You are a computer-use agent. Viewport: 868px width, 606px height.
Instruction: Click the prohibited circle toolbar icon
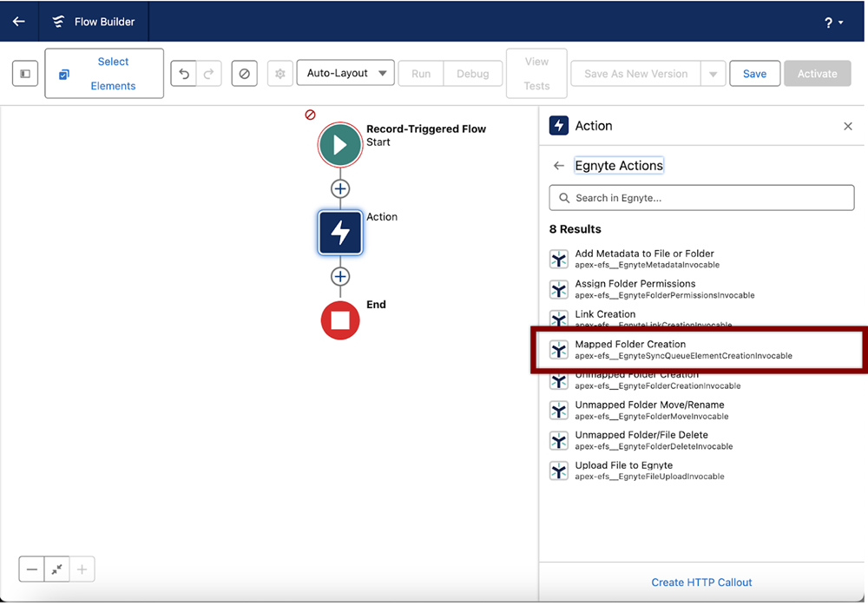click(x=244, y=74)
